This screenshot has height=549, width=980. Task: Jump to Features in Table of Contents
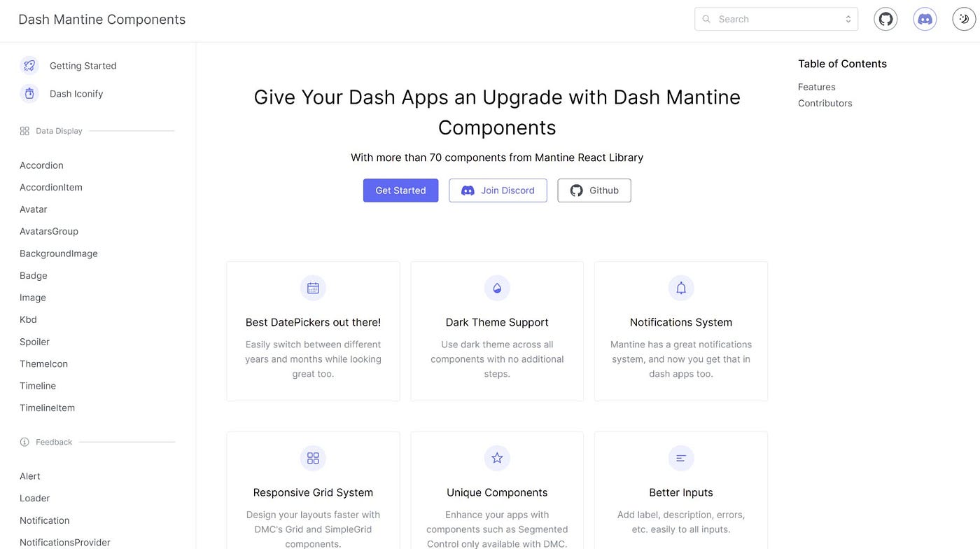817,87
